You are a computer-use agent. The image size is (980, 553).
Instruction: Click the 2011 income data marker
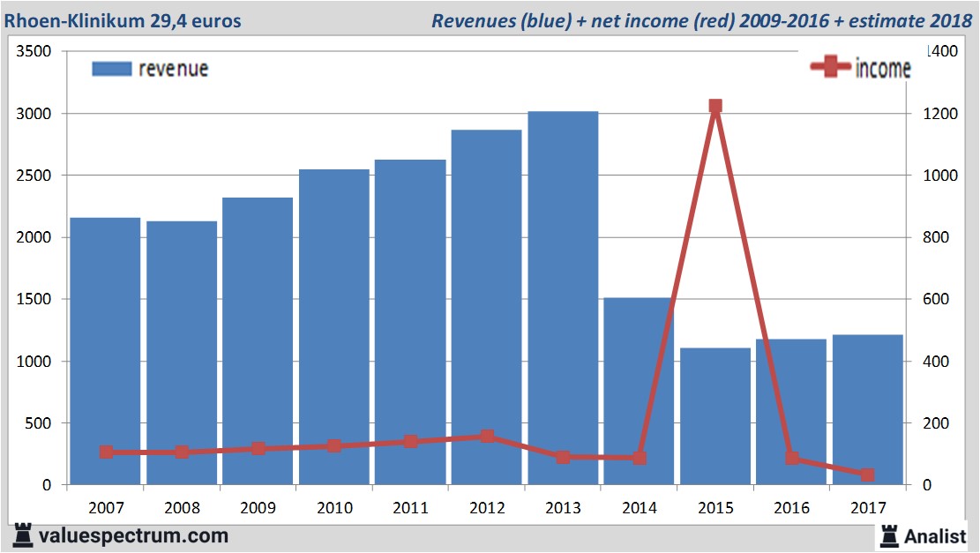pos(411,441)
